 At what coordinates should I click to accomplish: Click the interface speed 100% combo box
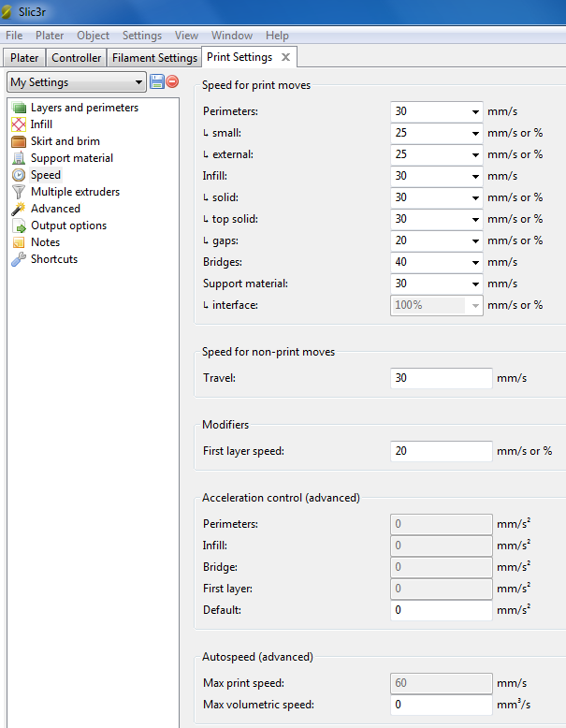pyautogui.click(x=437, y=305)
